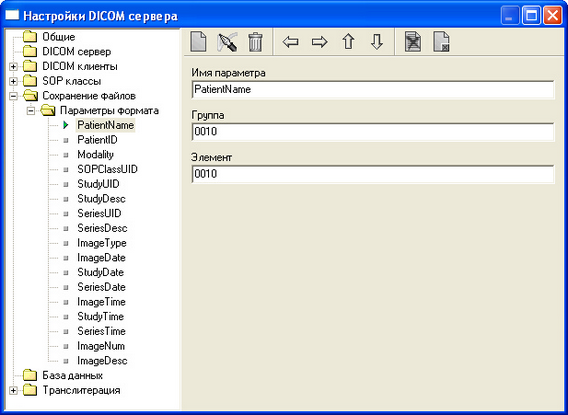Image resolution: width=568 pixels, height=415 pixels.
Task: Select the База данных tree item
Action: pos(72,375)
